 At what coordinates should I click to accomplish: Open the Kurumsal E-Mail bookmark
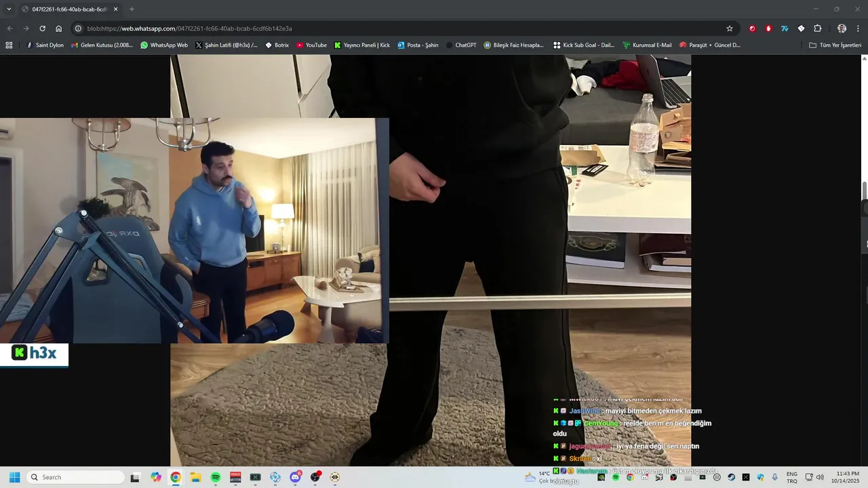click(x=647, y=45)
